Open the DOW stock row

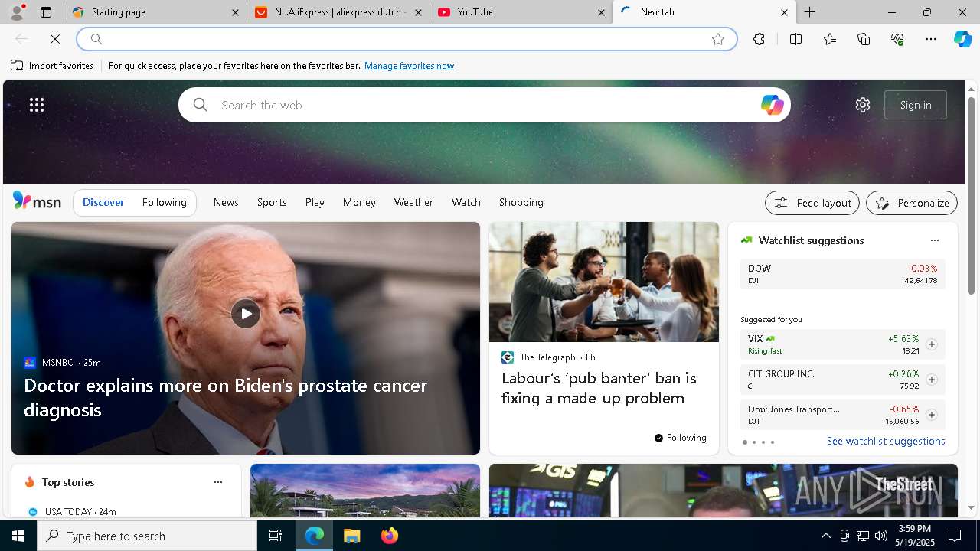842,274
